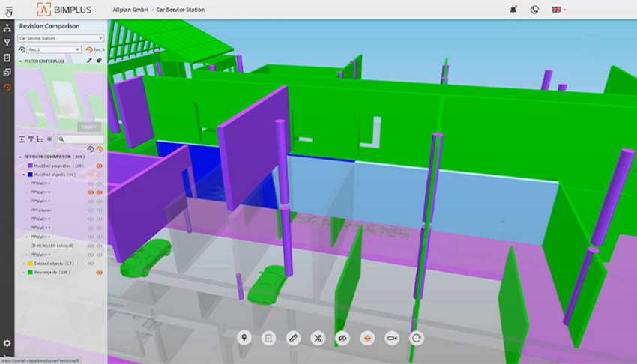Toggle visibility eye for New objects
The width and height of the screenshot is (637, 364).
click(x=99, y=273)
